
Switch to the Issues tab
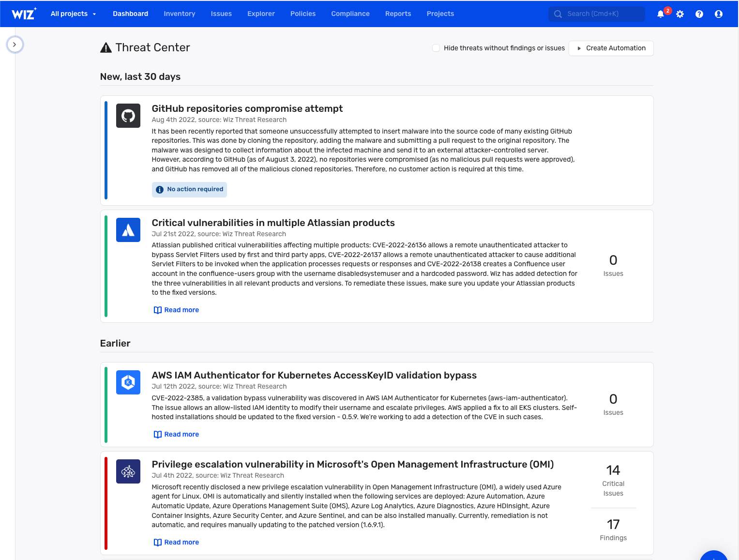pyautogui.click(x=221, y=14)
